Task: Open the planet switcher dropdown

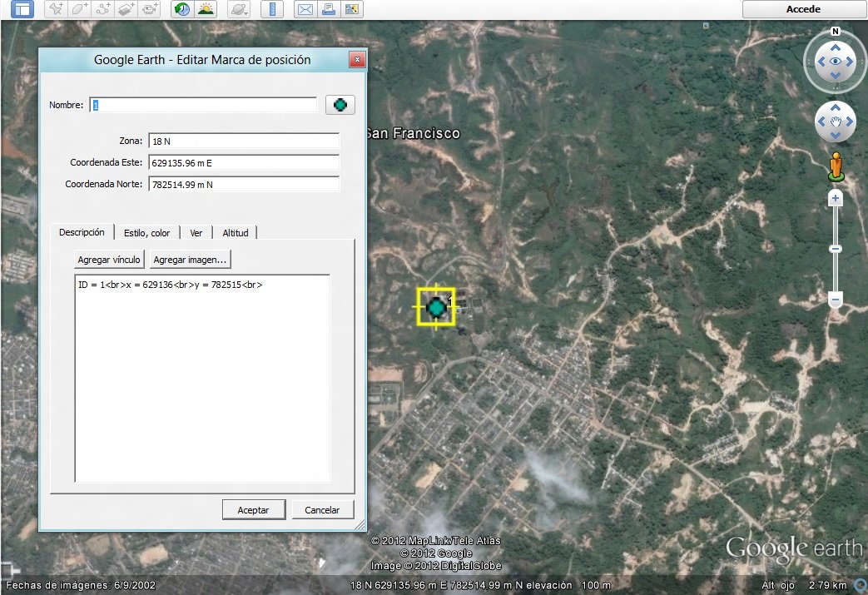Action: coord(239,9)
